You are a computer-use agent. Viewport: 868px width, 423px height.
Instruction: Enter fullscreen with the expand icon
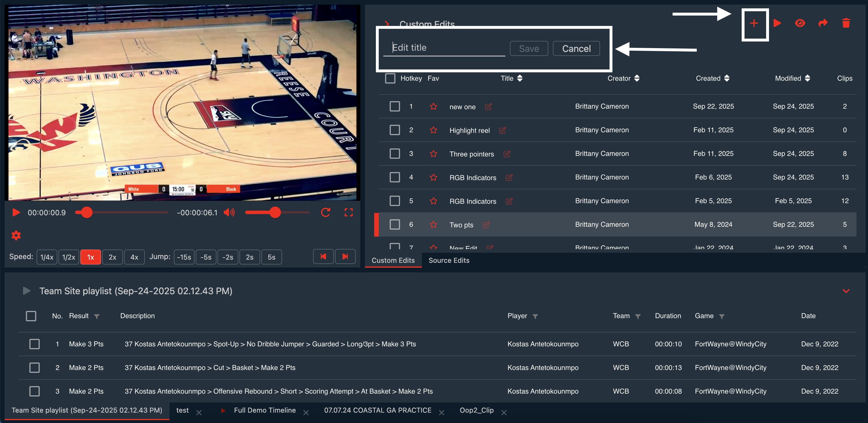[x=348, y=213]
